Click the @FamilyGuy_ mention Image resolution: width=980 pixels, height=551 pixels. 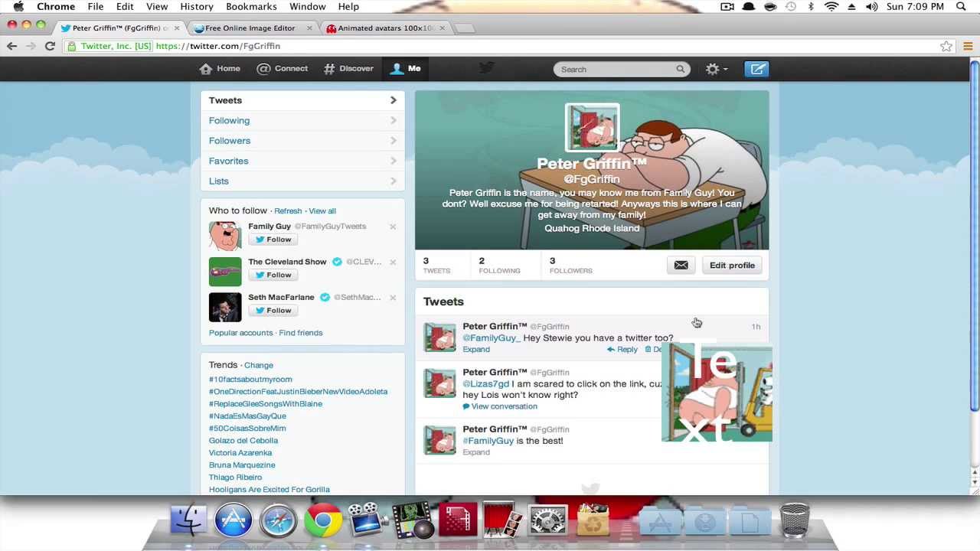pyautogui.click(x=492, y=338)
